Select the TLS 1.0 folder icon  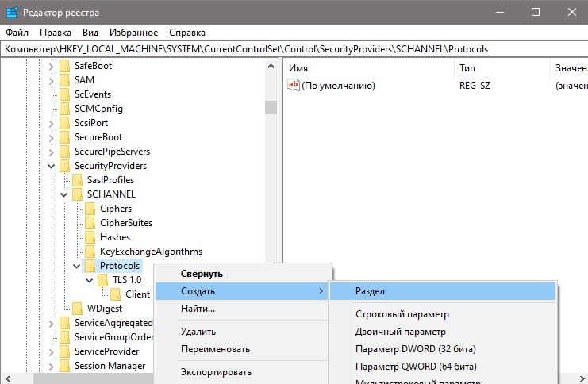102,280
